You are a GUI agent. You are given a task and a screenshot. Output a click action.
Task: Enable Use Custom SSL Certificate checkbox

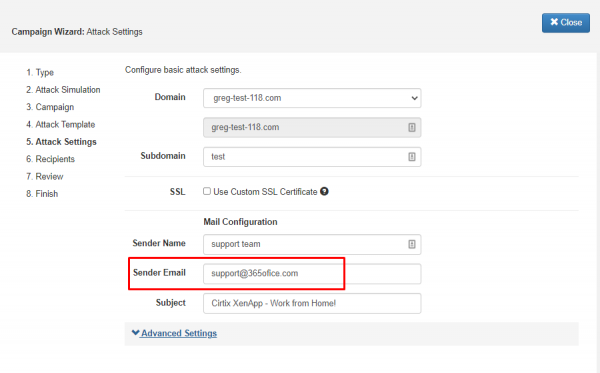click(207, 191)
